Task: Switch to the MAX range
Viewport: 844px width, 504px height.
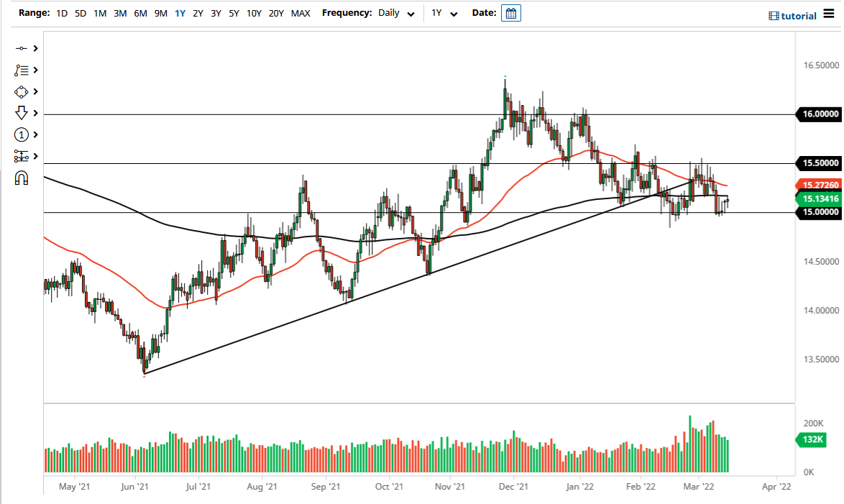Action: (x=301, y=13)
